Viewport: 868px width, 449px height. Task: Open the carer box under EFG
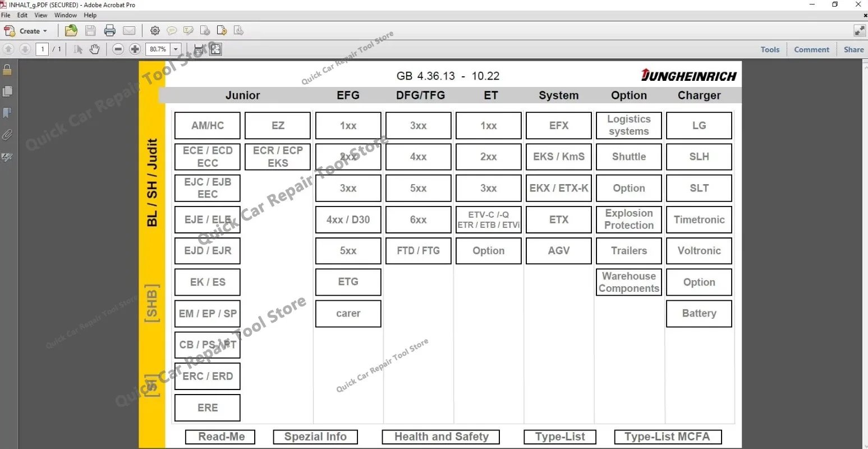[x=348, y=314]
